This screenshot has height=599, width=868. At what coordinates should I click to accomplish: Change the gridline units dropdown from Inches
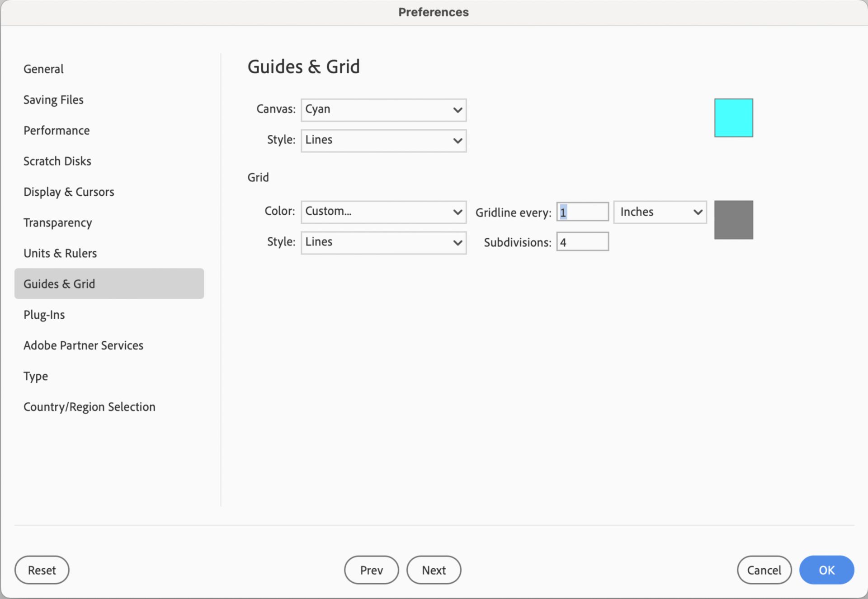pyautogui.click(x=660, y=212)
